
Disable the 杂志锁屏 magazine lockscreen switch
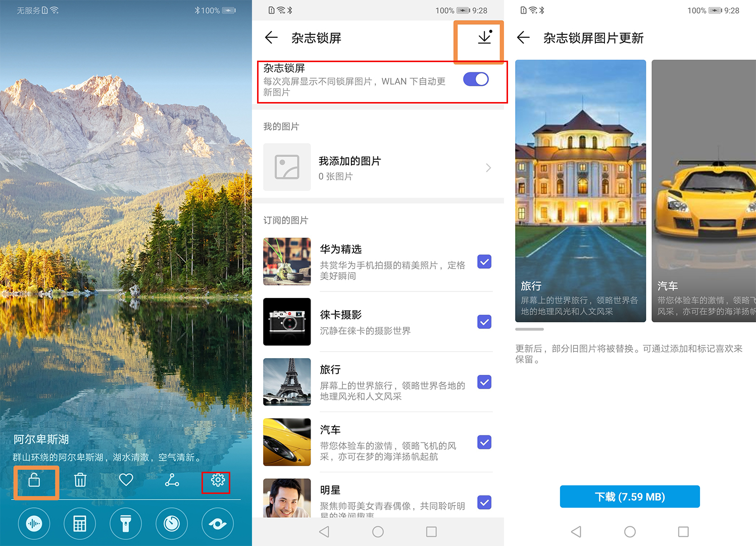(x=475, y=79)
